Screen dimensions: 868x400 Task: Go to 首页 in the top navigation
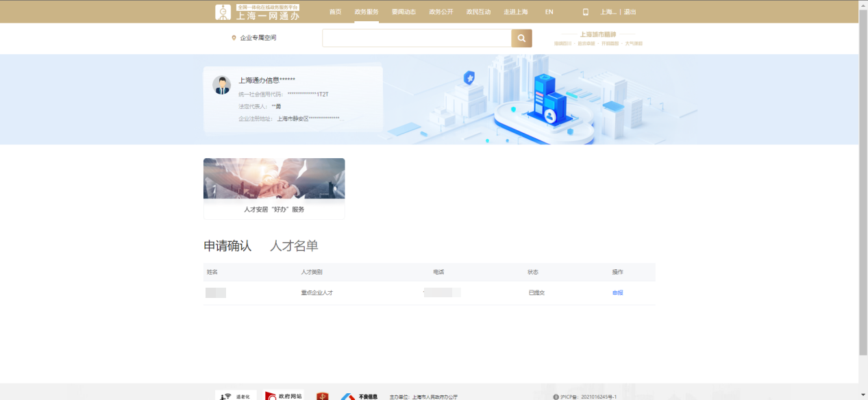click(x=335, y=12)
